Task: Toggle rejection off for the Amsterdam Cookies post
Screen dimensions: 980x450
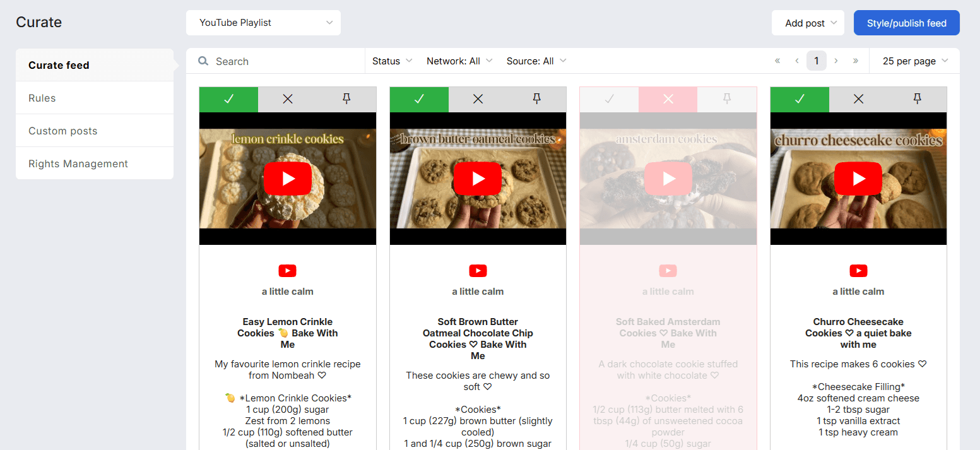Action: [x=668, y=99]
